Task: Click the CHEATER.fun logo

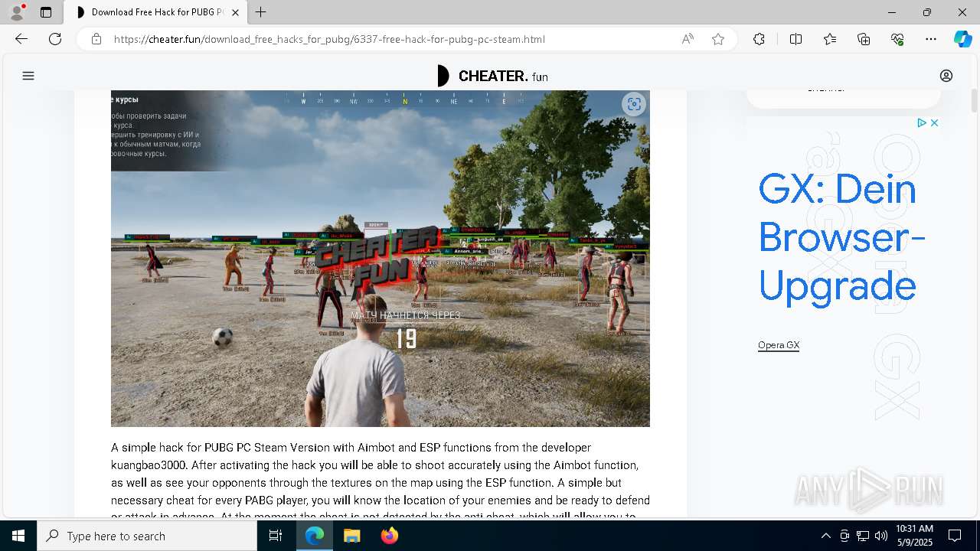Action: pyautogui.click(x=492, y=76)
